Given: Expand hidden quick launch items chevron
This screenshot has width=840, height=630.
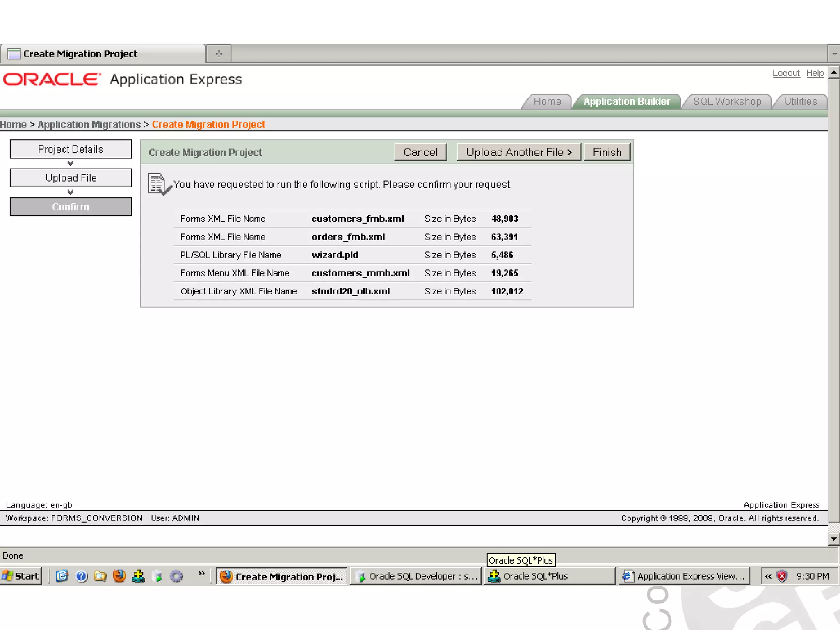Looking at the screenshot, I should click(x=201, y=573).
